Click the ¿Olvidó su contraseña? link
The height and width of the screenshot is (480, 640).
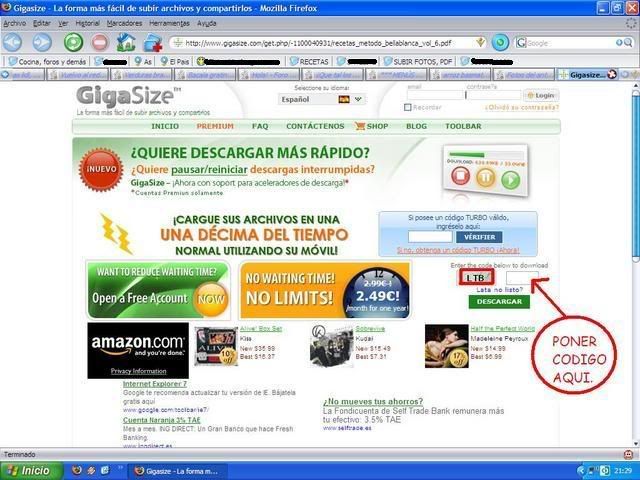coord(522,107)
